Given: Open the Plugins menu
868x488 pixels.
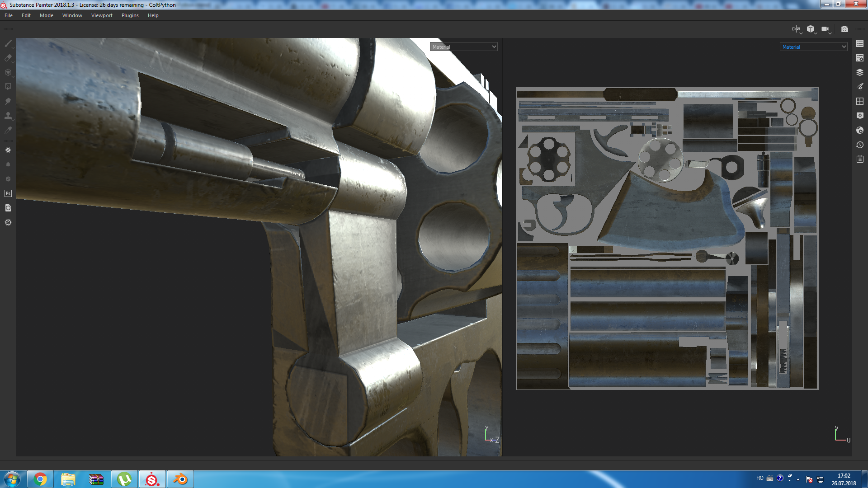Looking at the screenshot, I should [130, 15].
